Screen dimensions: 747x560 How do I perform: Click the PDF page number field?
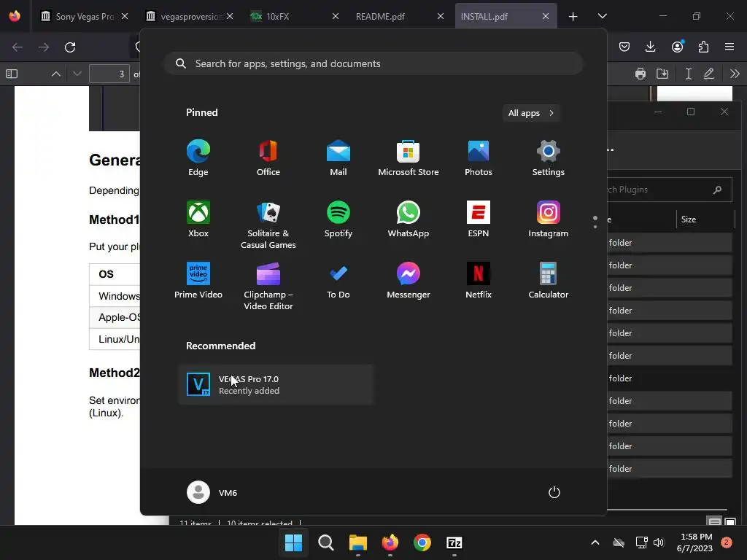[109, 74]
